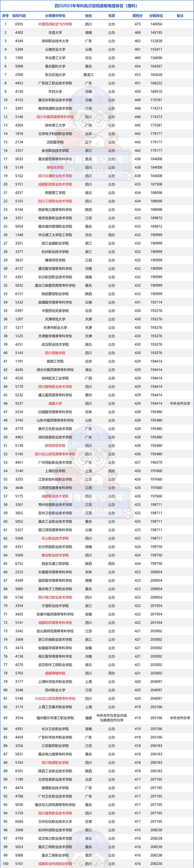Image resolution: width=194 pixels, height=868 pixels.
Task: Select 陕西警官职业学院
Action: [x=55, y=294]
